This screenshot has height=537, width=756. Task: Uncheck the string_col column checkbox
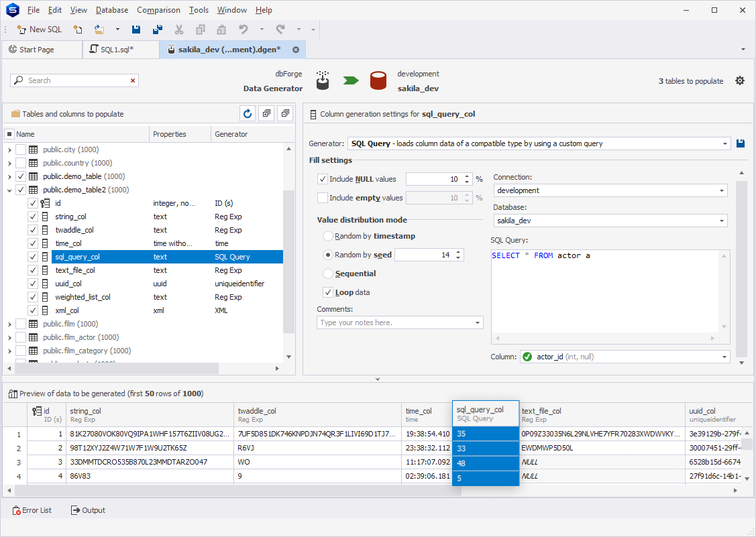33,217
